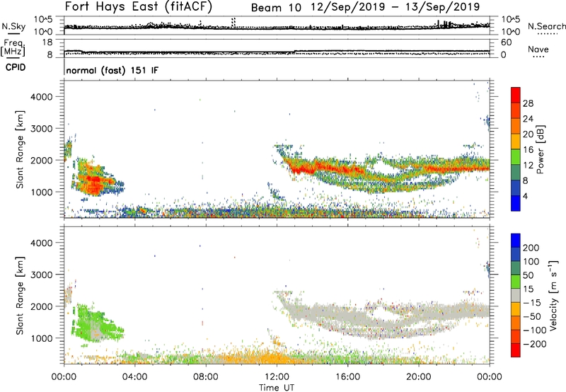Screen dimensions: 566x392
Task: Click the '08:00' time tick label
Action: [x=206, y=377]
